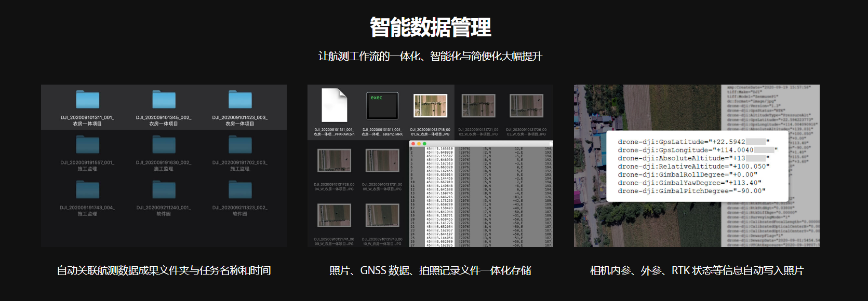Viewport: 868px width, 301px height.
Task: Click the GimbalPitchDegree metadata line
Action: click(x=691, y=191)
